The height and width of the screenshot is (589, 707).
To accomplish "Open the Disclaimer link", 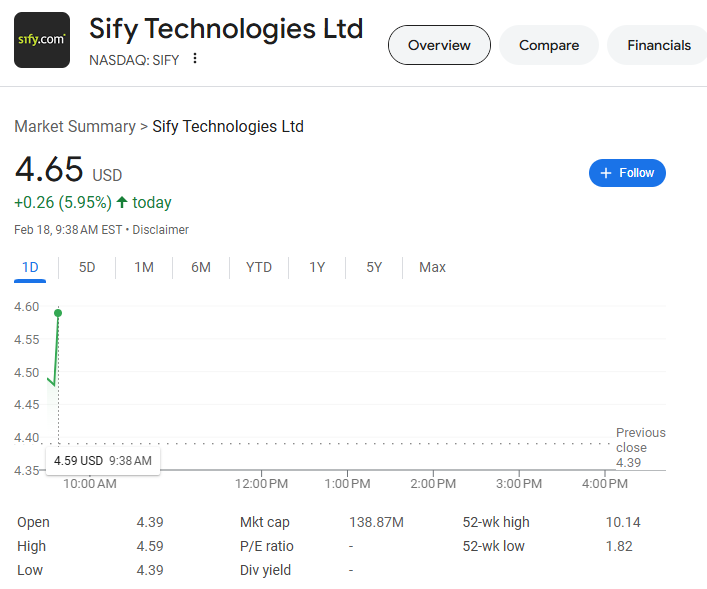I will click(161, 230).
